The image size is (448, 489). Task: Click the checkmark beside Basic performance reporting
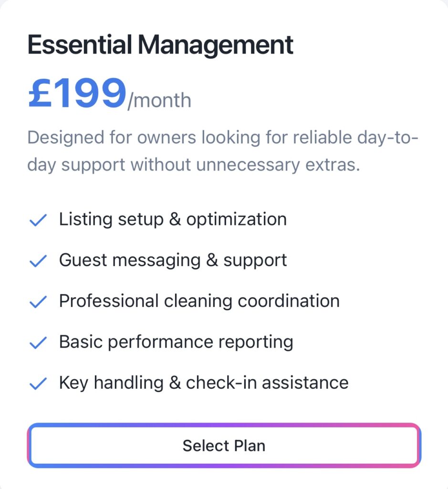click(x=38, y=342)
